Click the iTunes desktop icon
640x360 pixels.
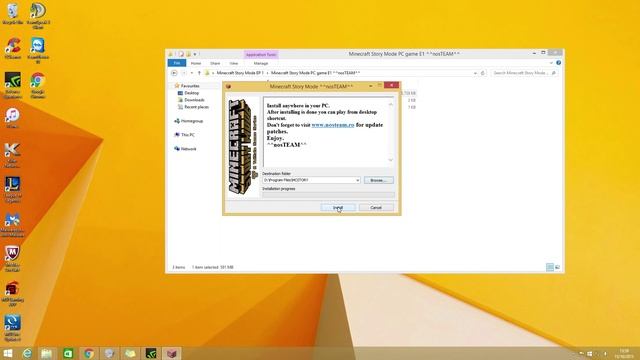[12, 118]
